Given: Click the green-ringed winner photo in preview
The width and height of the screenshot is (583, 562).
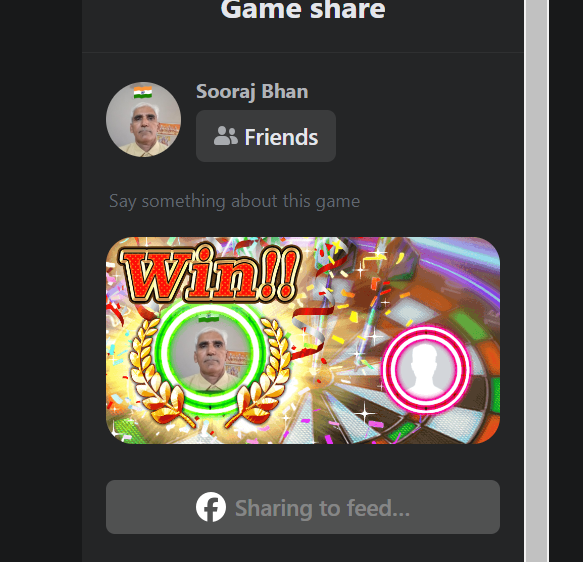Looking at the screenshot, I should (210, 355).
